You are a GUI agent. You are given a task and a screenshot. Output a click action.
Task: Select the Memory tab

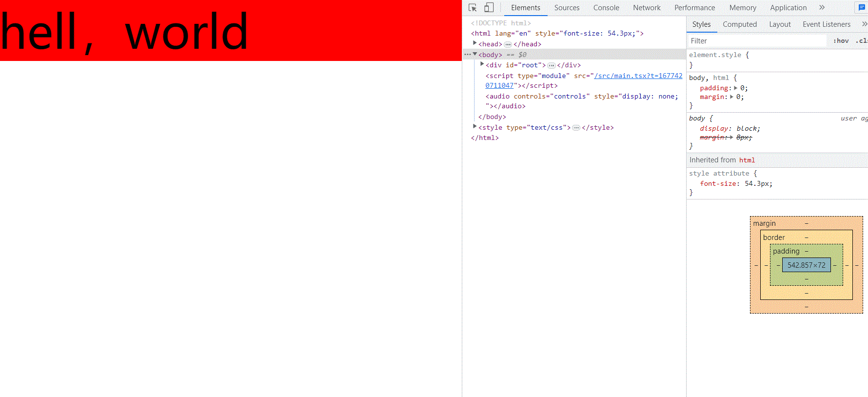(743, 8)
